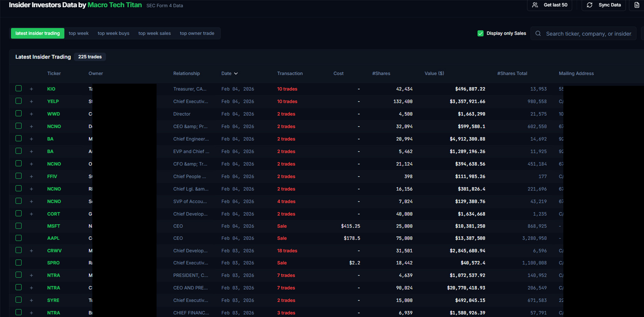Expand the FFIV row trades

coord(31,176)
